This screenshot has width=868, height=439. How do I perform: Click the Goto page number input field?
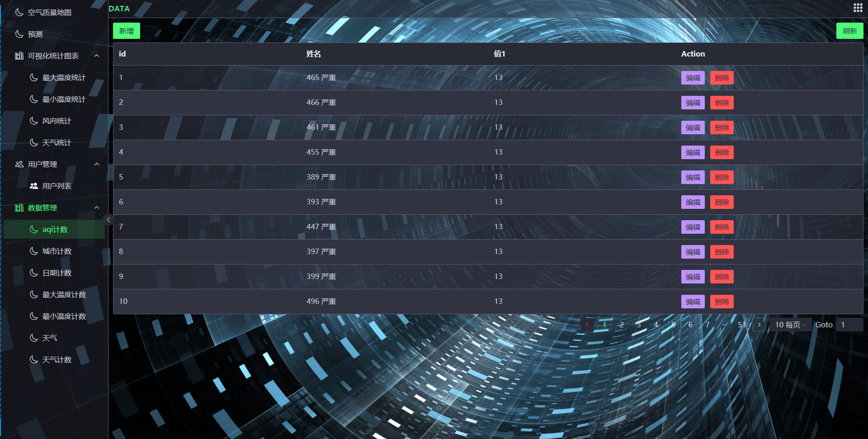pos(849,325)
